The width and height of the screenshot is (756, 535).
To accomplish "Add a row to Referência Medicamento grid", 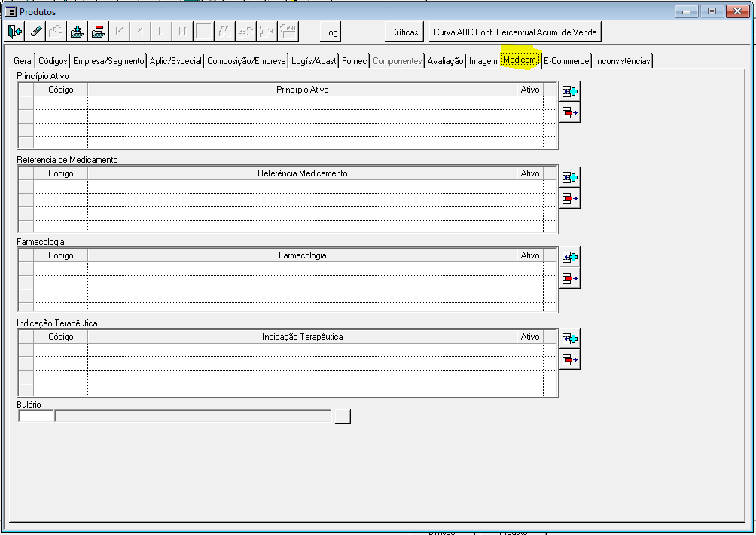I will (570, 177).
